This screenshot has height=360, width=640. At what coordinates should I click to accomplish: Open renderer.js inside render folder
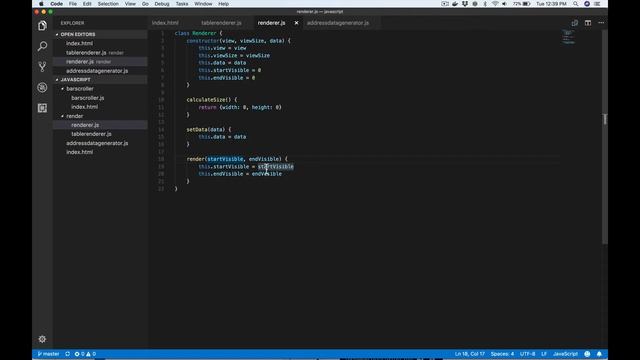click(85, 125)
